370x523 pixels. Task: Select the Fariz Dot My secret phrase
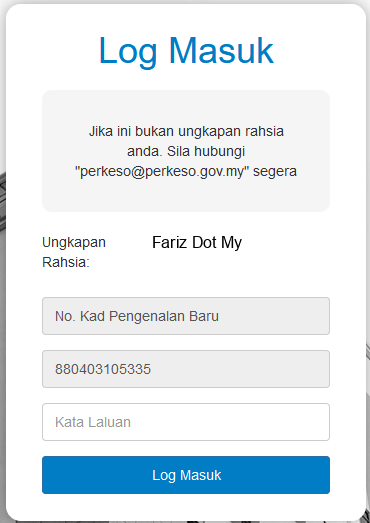[x=197, y=242]
